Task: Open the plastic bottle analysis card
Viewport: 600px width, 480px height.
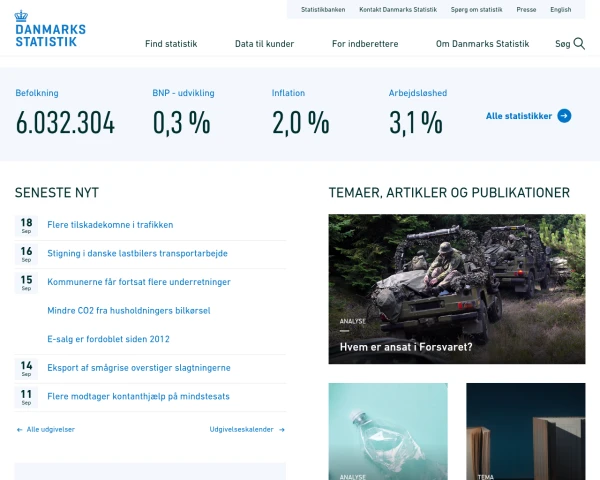Action: click(x=388, y=431)
